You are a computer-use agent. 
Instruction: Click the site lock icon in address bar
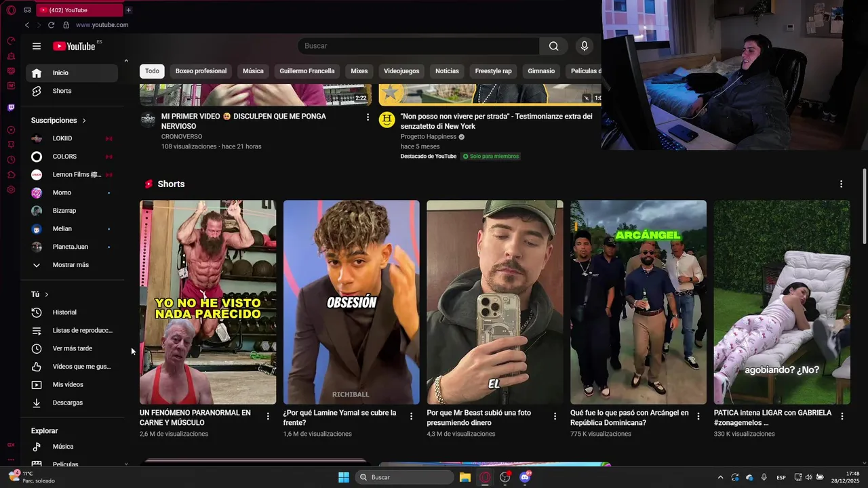pyautogui.click(x=66, y=25)
